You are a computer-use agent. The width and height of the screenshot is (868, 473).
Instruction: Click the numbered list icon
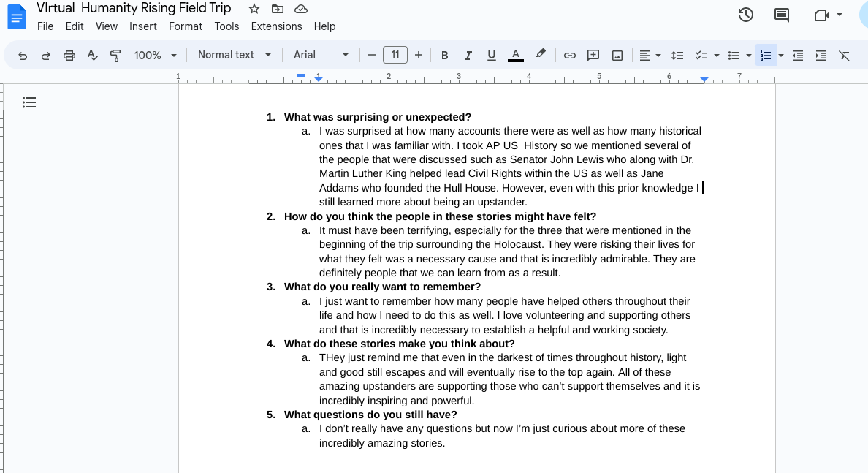tap(766, 56)
